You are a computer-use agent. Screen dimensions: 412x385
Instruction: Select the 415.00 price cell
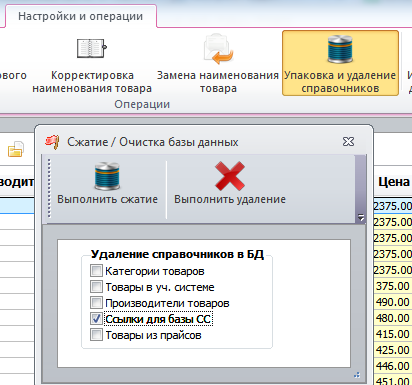pyautogui.click(x=393, y=334)
